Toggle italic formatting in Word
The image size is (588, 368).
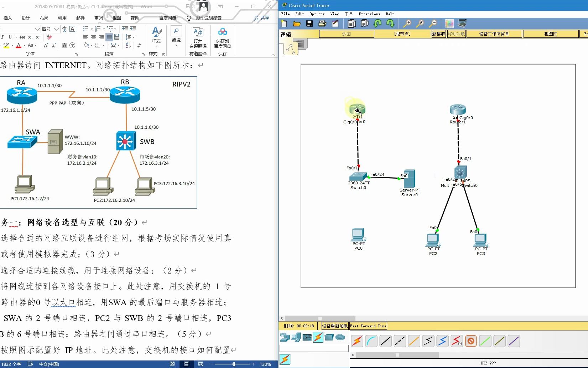point(3,37)
